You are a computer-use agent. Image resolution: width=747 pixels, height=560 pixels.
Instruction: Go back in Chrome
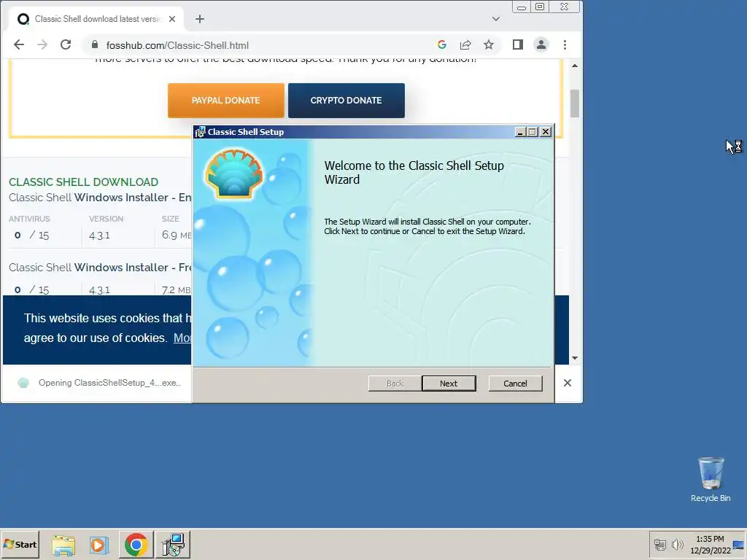(18, 44)
